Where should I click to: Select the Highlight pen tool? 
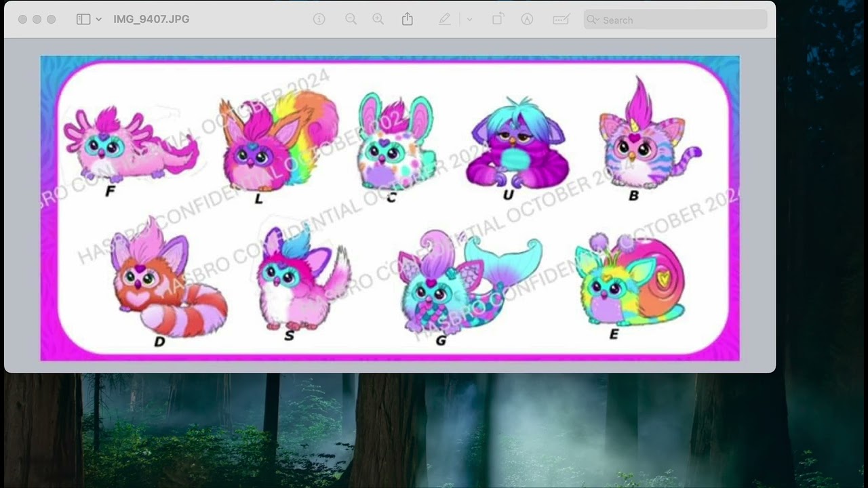[444, 20]
